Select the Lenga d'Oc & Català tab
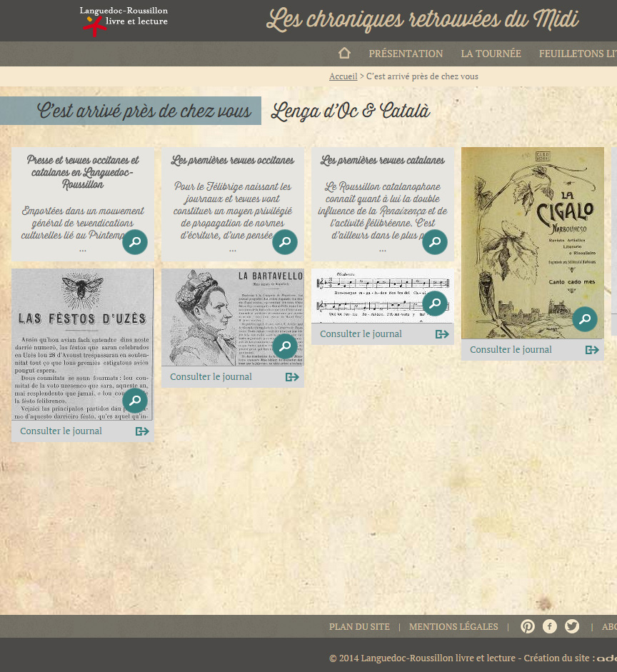The image size is (617, 672). click(351, 111)
